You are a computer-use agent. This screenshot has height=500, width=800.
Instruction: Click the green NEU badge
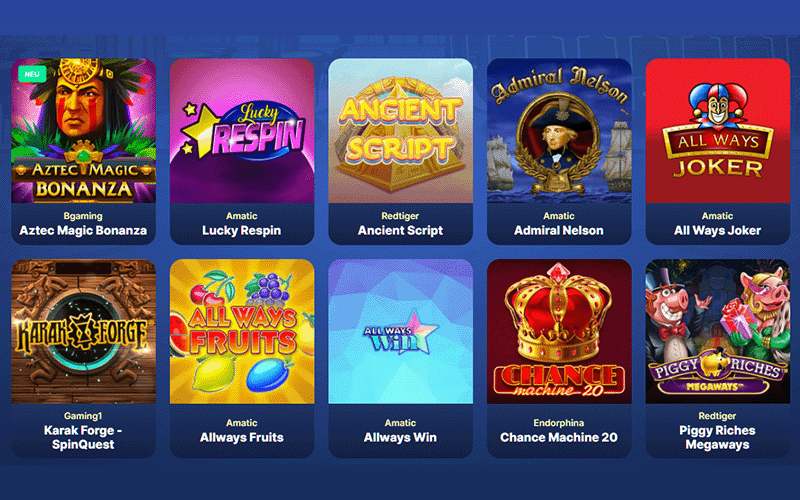tap(32, 74)
